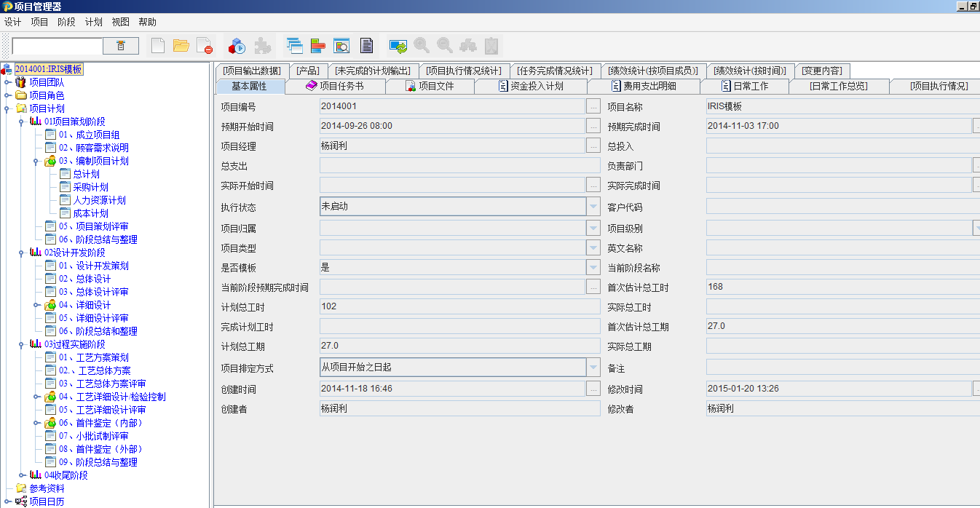Viewport: 980px width, 508px height.
Task: Click the 项目角色 folder icon
Action: click(x=20, y=95)
